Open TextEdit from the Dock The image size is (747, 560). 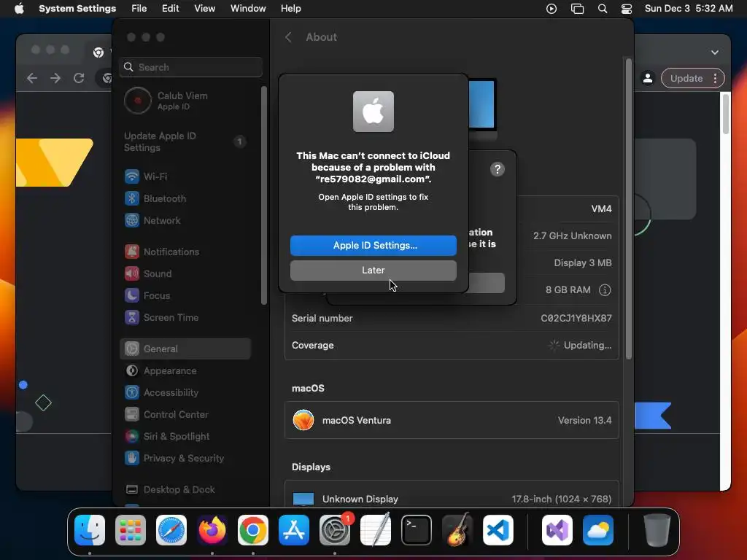coord(376,530)
